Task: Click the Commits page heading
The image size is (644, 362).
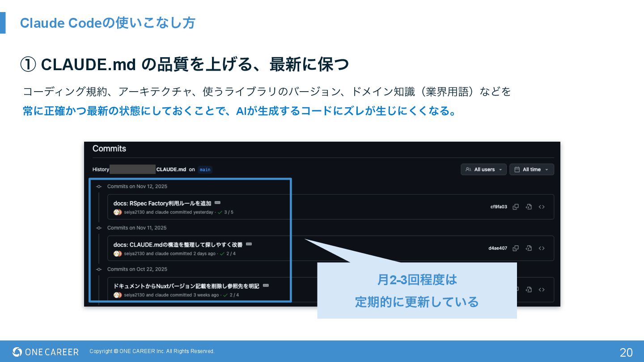Action: [x=109, y=149]
